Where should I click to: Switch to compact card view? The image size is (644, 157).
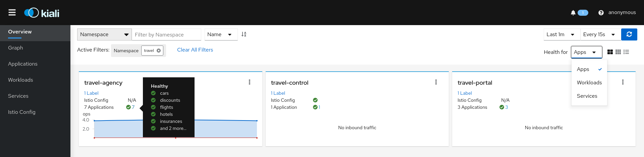(618, 52)
